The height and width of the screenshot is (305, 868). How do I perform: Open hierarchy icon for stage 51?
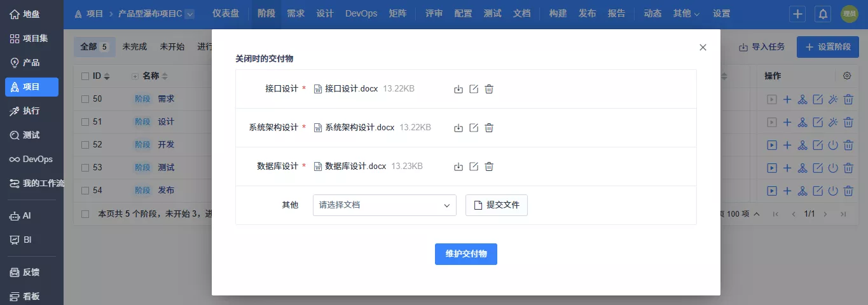coord(802,122)
